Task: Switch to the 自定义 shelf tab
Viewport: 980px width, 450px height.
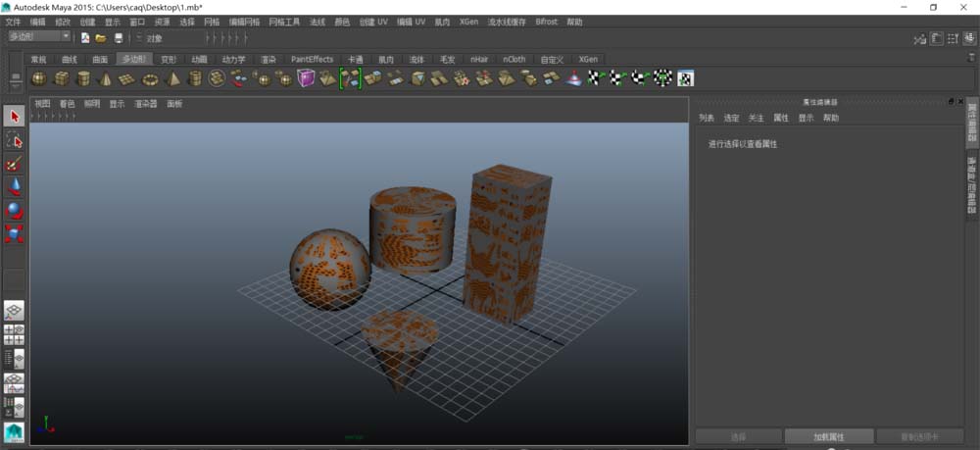Action: [552, 60]
